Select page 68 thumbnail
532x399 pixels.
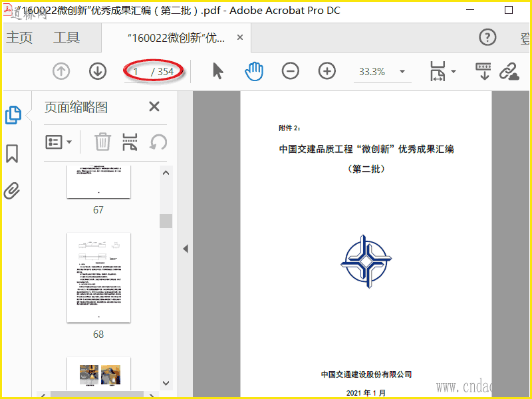click(x=98, y=277)
